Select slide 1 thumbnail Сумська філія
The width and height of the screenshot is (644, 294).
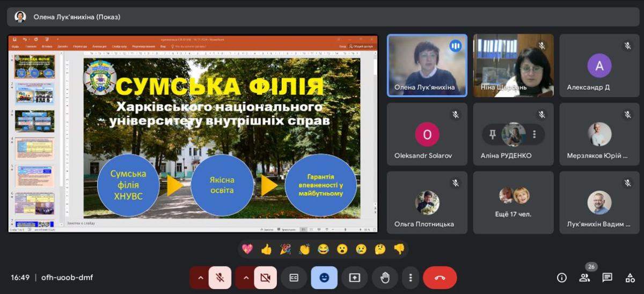(34, 66)
